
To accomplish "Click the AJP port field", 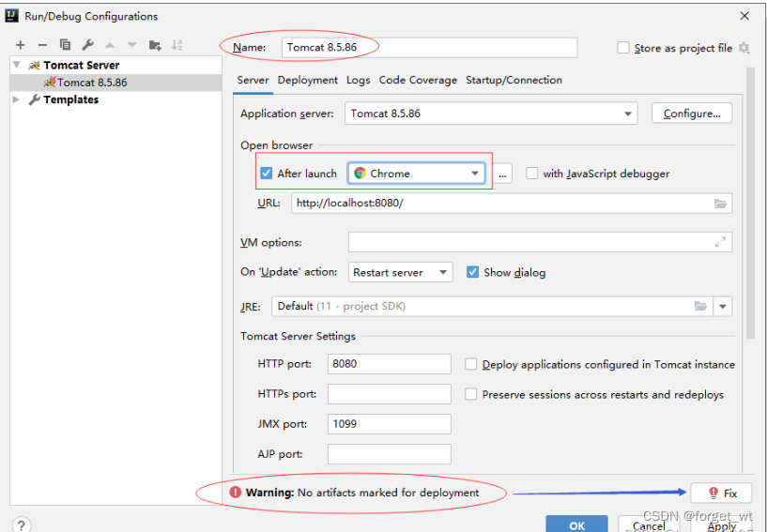I will 389,454.
